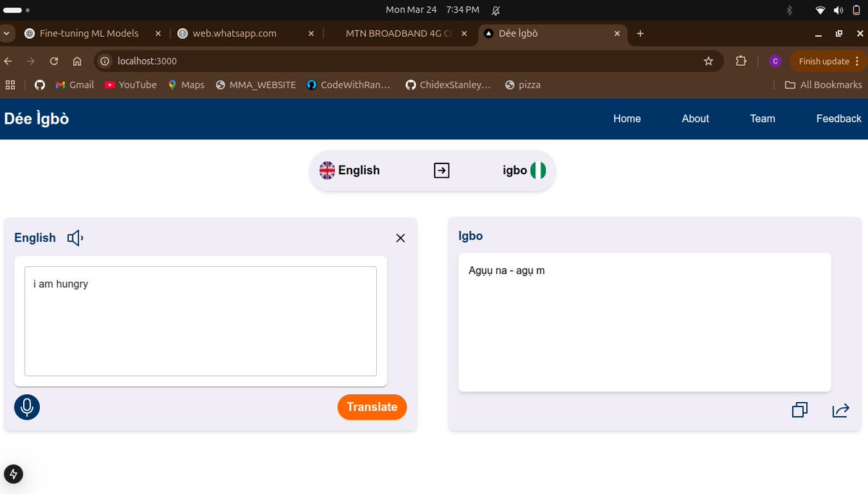Close the Fine-tuning ML Models tab

pos(158,33)
